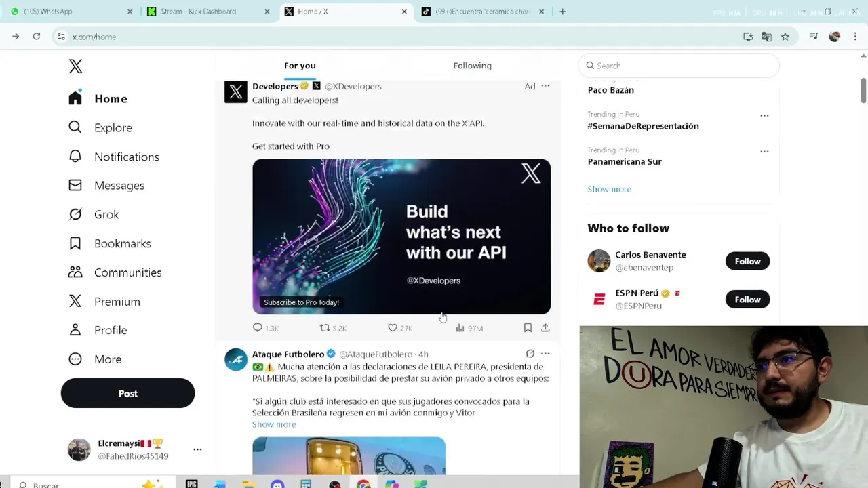Screen dimensions: 868x488
Task: Open Premium from sidebar
Action: [104, 302]
